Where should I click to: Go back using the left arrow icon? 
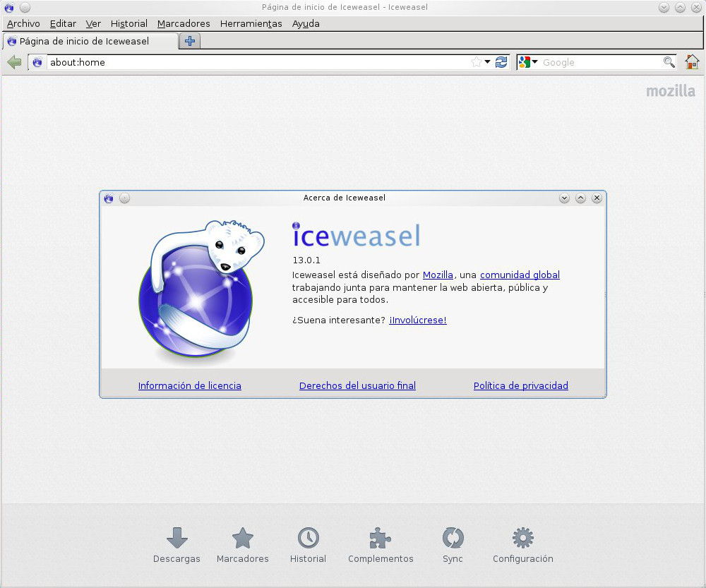click(13, 62)
